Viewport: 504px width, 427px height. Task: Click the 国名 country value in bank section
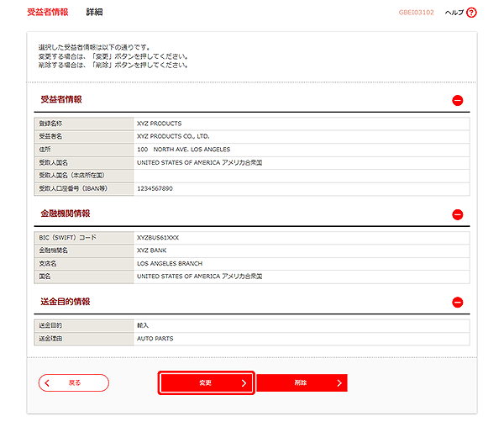(200, 277)
